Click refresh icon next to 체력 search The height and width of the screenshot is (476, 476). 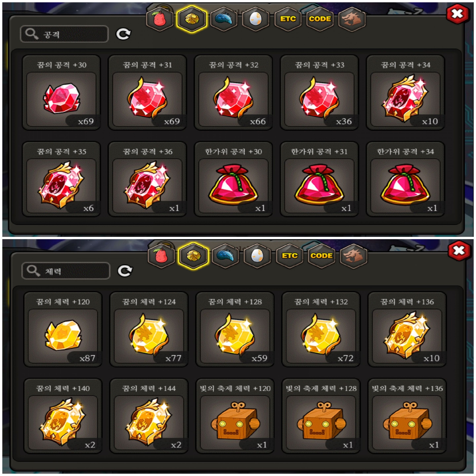[x=125, y=271]
